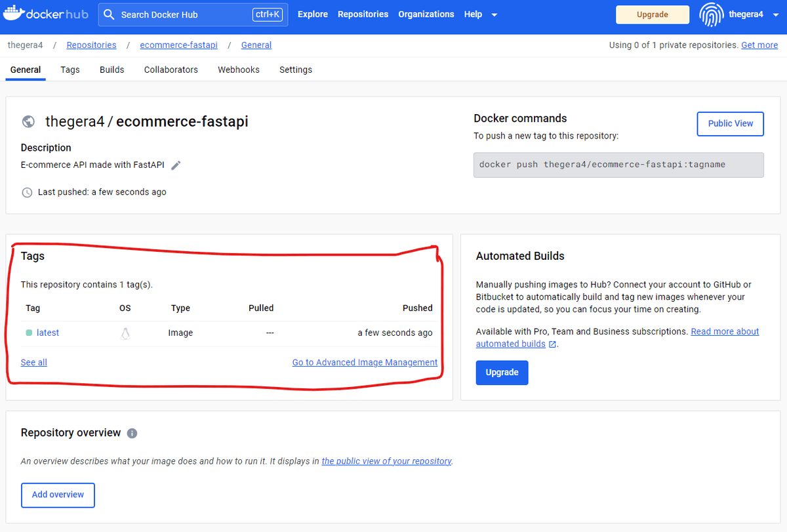Open the Collaborators tab
787x532 pixels.
171,70
